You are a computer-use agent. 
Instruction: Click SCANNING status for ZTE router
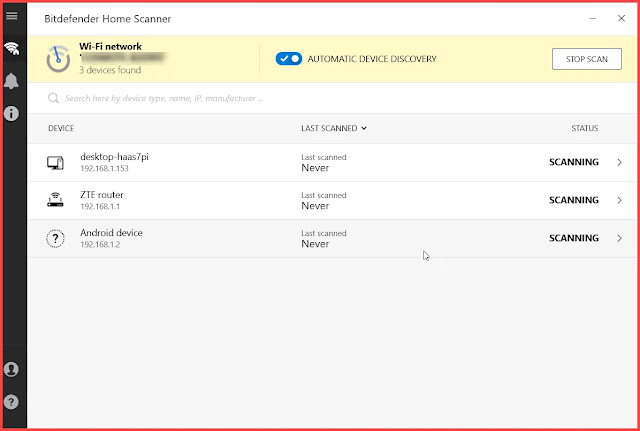574,200
